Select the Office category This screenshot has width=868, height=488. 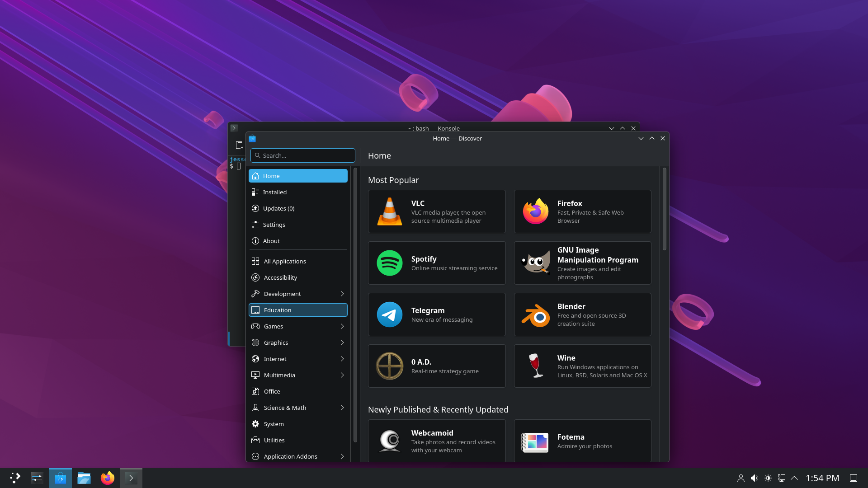click(298, 391)
